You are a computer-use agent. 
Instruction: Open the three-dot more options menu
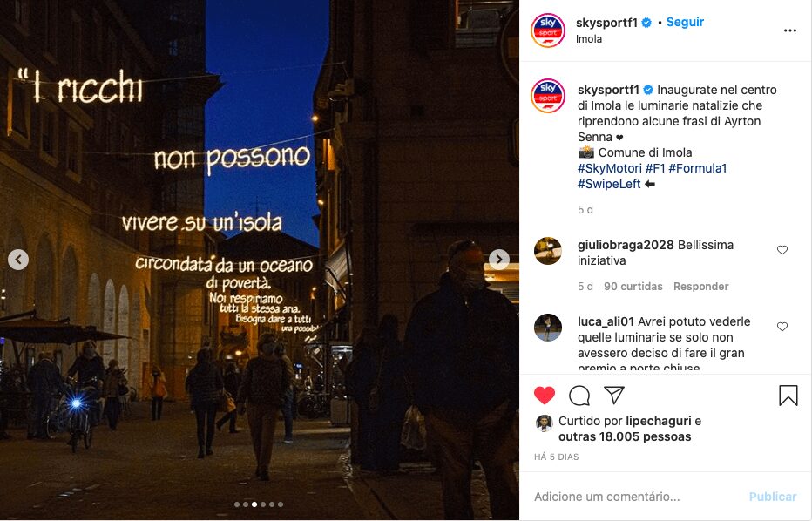tap(789, 30)
